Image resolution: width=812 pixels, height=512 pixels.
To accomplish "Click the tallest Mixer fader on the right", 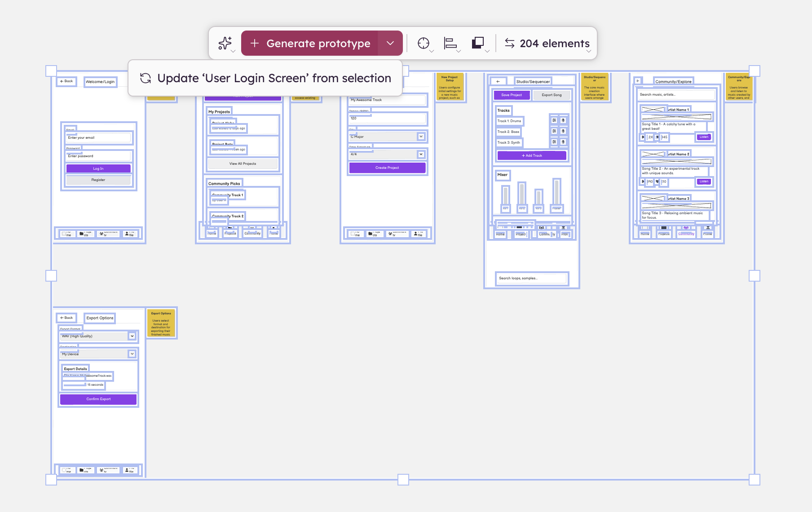I will click(x=556, y=193).
